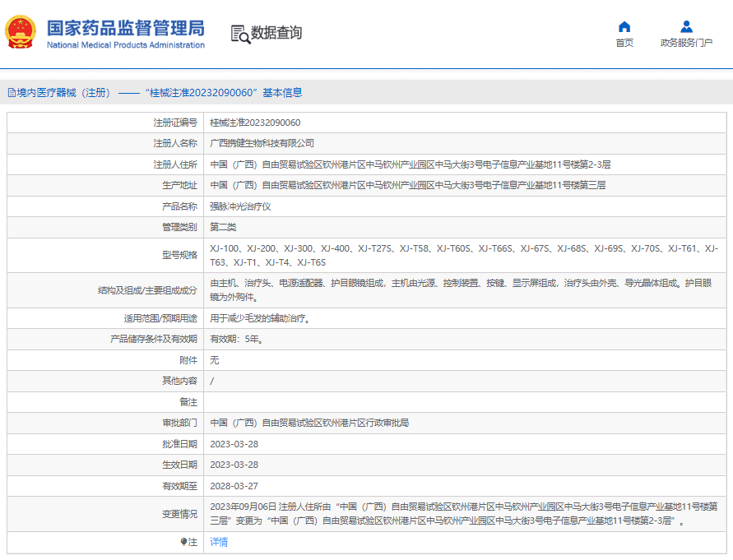Click the 型号规格 label
Viewport: 733px width, 560px height.
coord(179,255)
